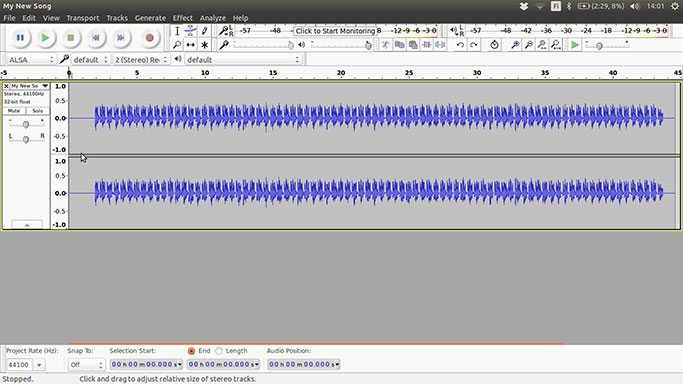
Task: Click the Undo arrow icon
Action: point(460,45)
